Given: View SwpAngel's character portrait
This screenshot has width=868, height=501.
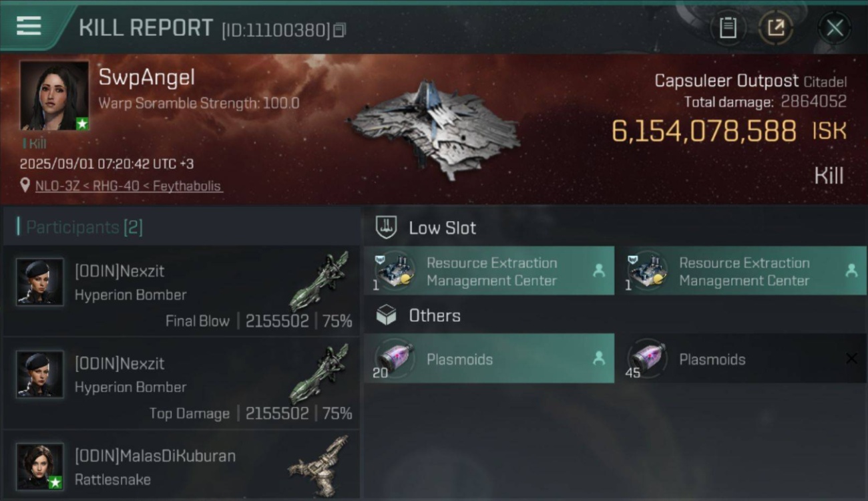Looking at the screenshot, I should click(x=54, y=96).
